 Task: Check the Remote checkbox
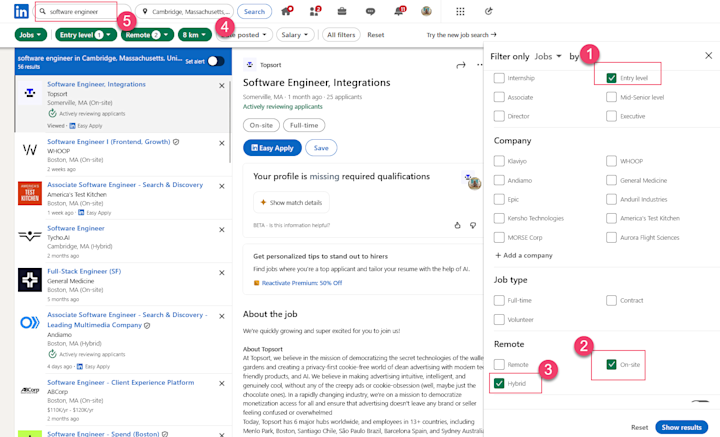pos(499,364)
